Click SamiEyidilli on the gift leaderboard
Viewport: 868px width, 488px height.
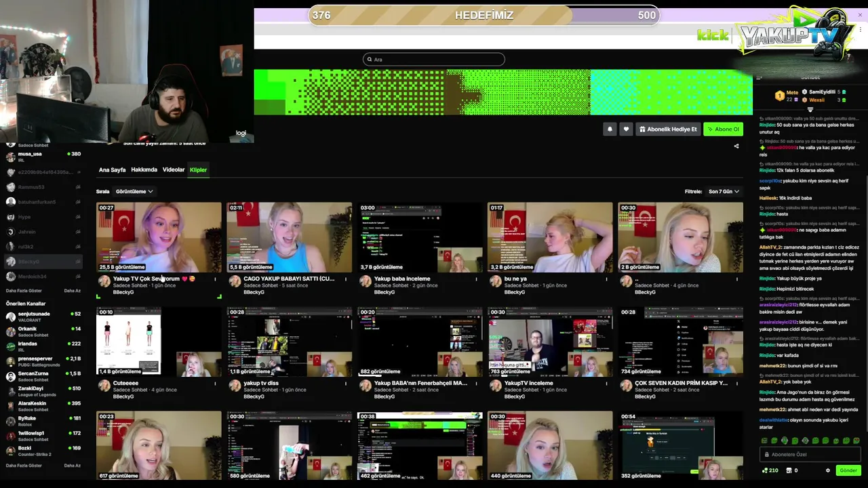[822, 91]
